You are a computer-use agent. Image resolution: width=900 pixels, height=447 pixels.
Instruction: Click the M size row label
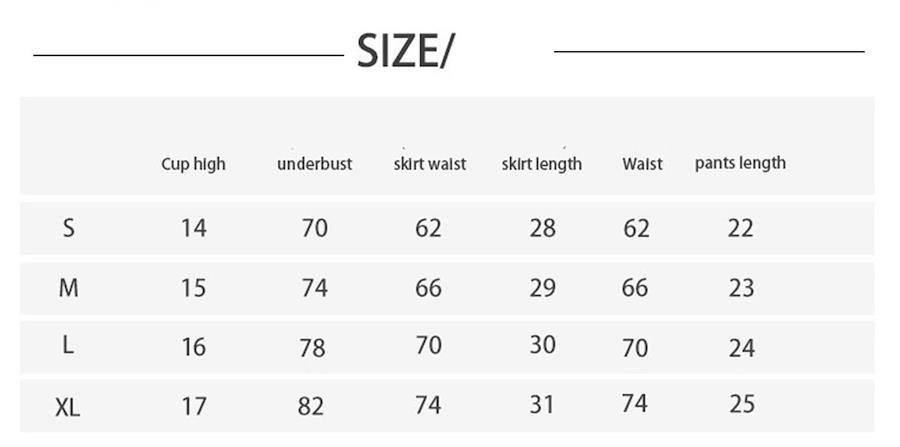tap(68, 288)
